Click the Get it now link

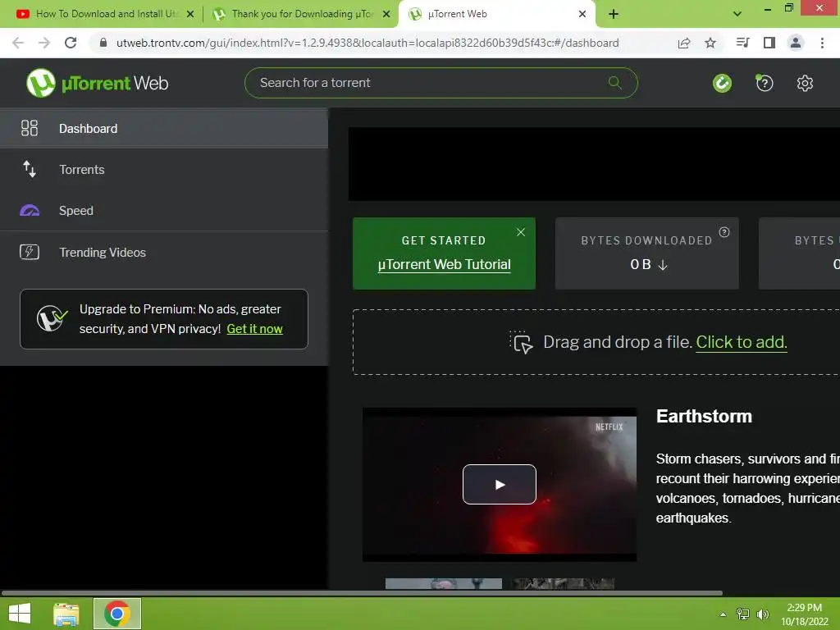254,328
